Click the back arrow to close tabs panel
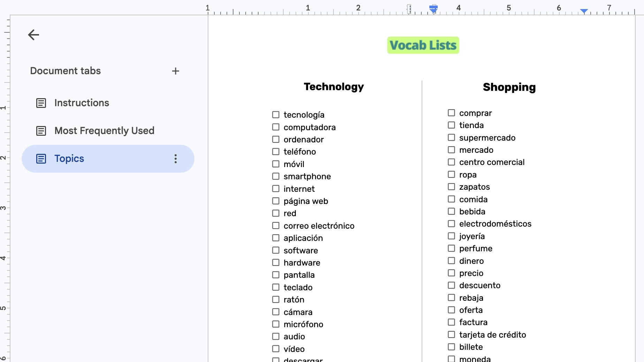644x362 pixels. pyautogui.click(x=33, y=35)
